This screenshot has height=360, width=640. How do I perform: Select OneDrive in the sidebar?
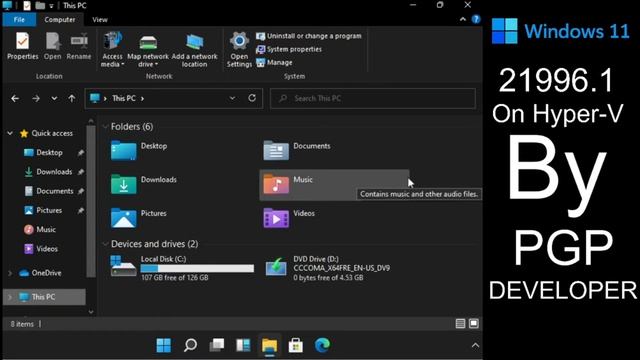pos(46,273)
